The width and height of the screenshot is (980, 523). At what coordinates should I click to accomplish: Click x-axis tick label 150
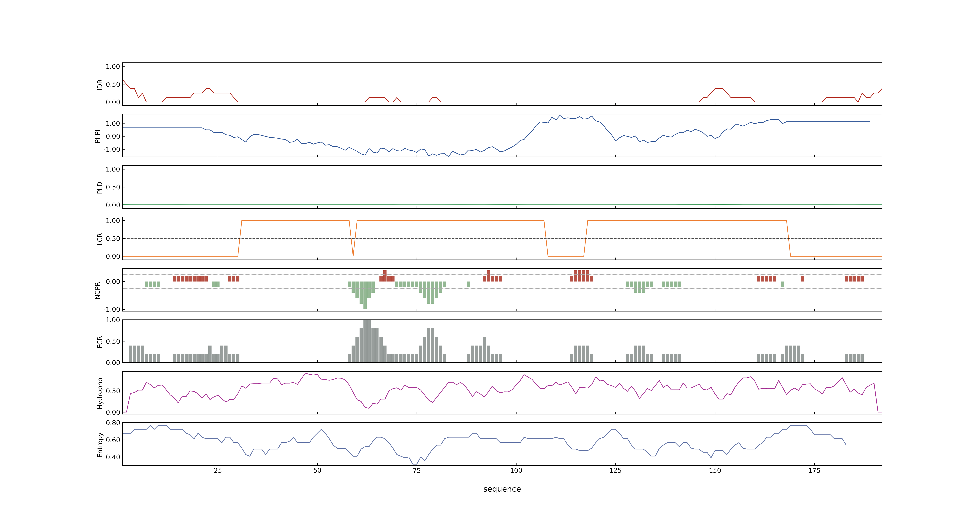pyautogui.click(x=715, y=470)
